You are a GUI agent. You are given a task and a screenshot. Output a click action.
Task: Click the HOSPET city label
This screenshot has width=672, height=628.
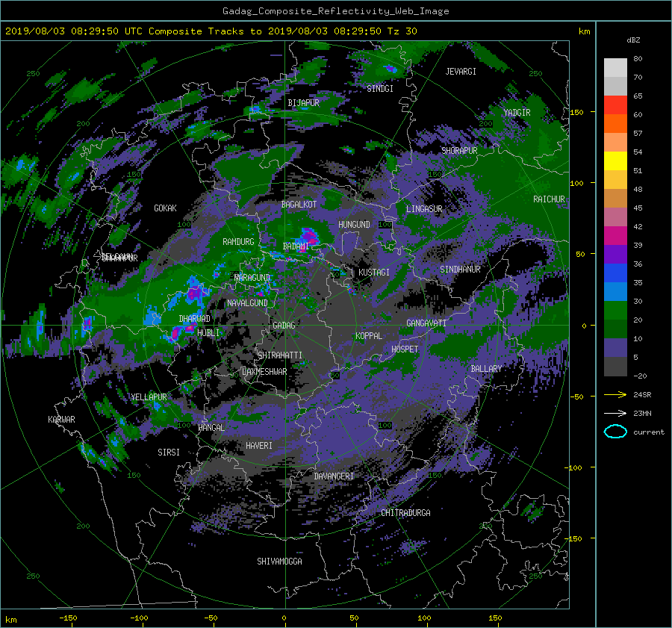[x=405, y=349]
